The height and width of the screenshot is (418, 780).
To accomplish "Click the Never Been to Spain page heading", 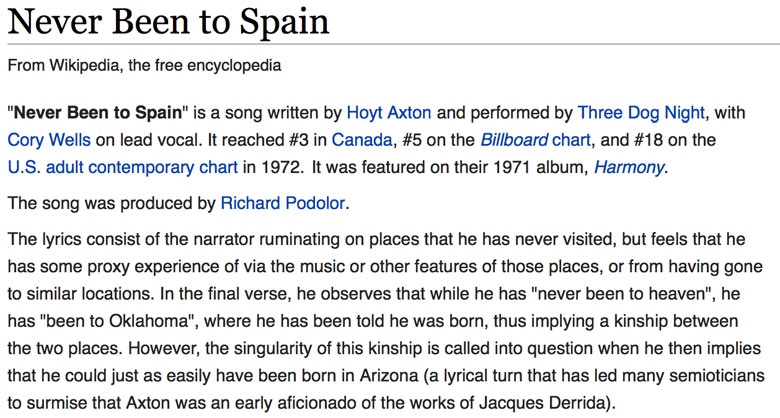I will point(168,22).
